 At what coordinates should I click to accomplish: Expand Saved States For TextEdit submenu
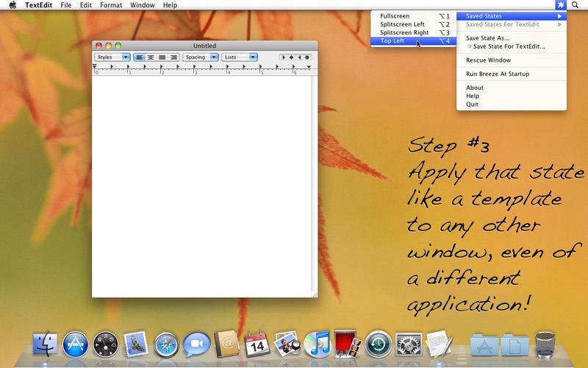pyautogui.click(x=512, y=24)
